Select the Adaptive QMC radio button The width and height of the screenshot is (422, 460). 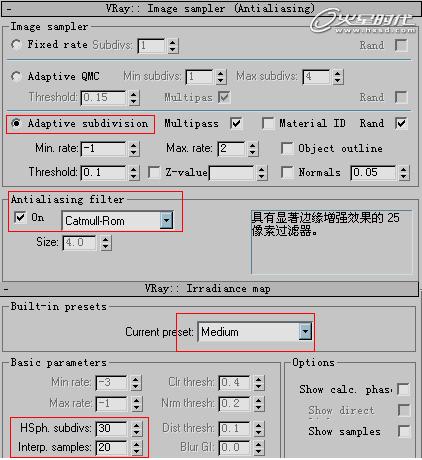tap(16, 76)
